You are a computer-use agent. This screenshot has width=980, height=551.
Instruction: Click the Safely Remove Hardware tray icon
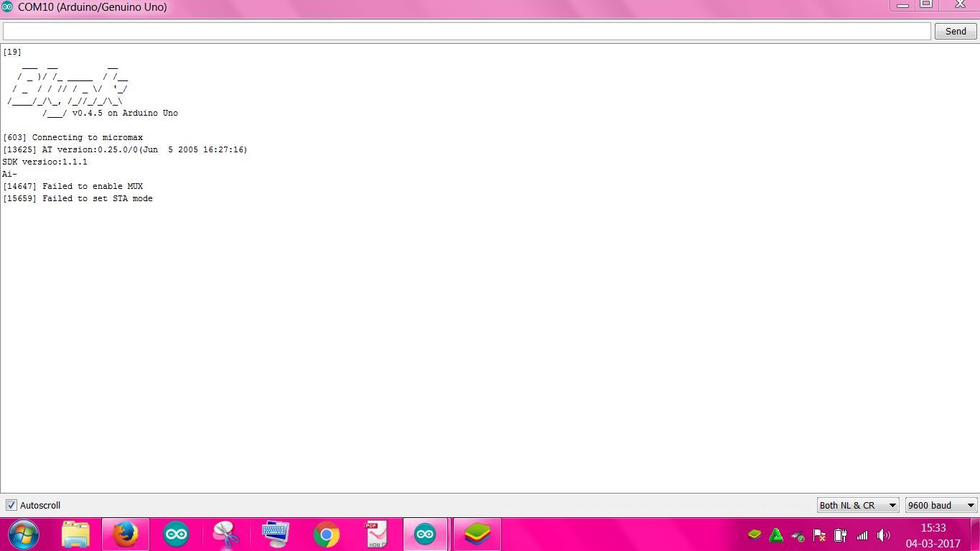pos(798,535)
